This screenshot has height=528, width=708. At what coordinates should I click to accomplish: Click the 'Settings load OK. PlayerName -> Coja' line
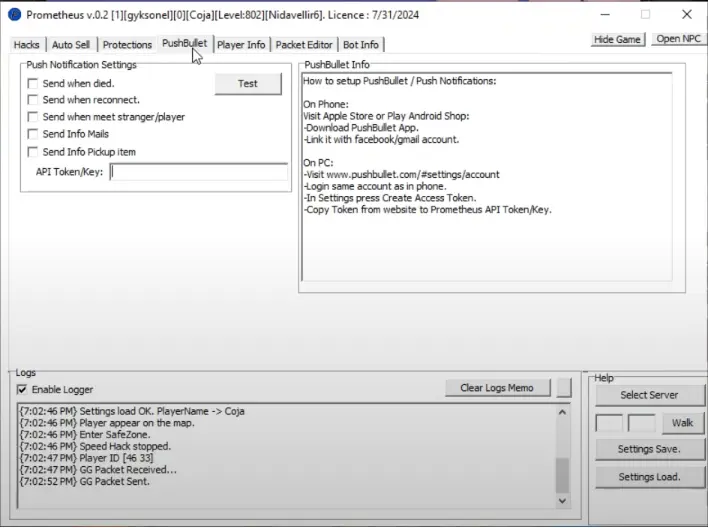(x=132, y=411)
